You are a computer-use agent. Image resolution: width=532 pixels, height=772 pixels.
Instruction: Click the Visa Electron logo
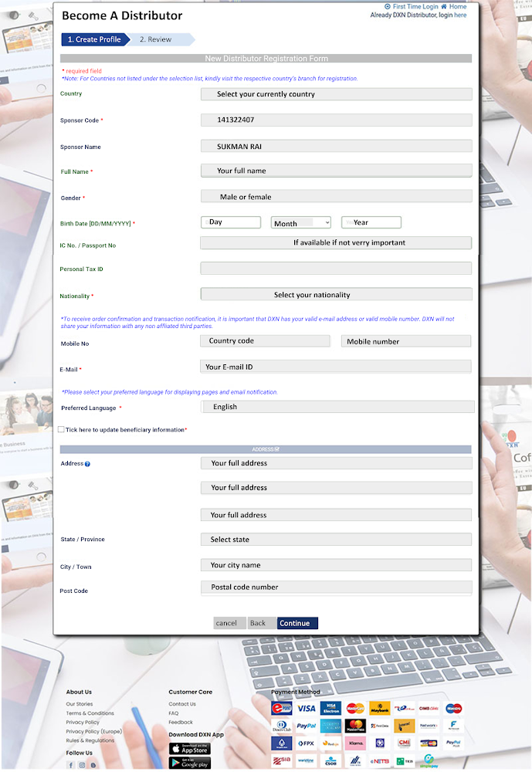point(331,708)
